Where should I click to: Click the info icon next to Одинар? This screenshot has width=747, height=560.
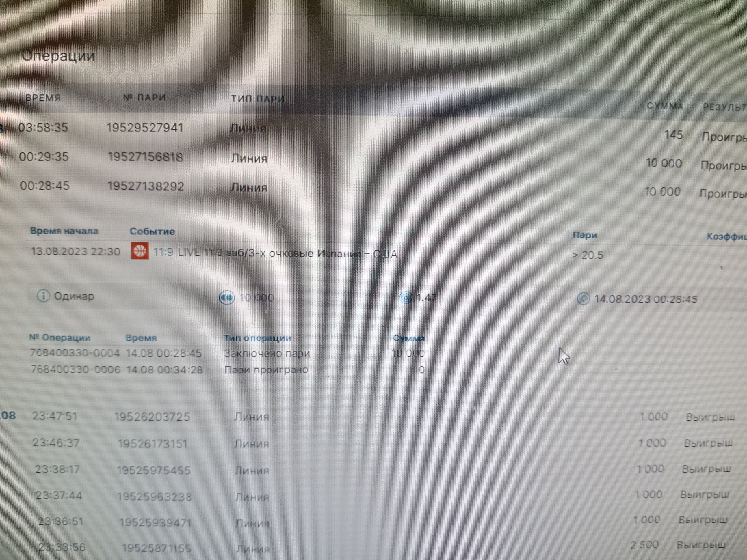[x=43, y=296]
